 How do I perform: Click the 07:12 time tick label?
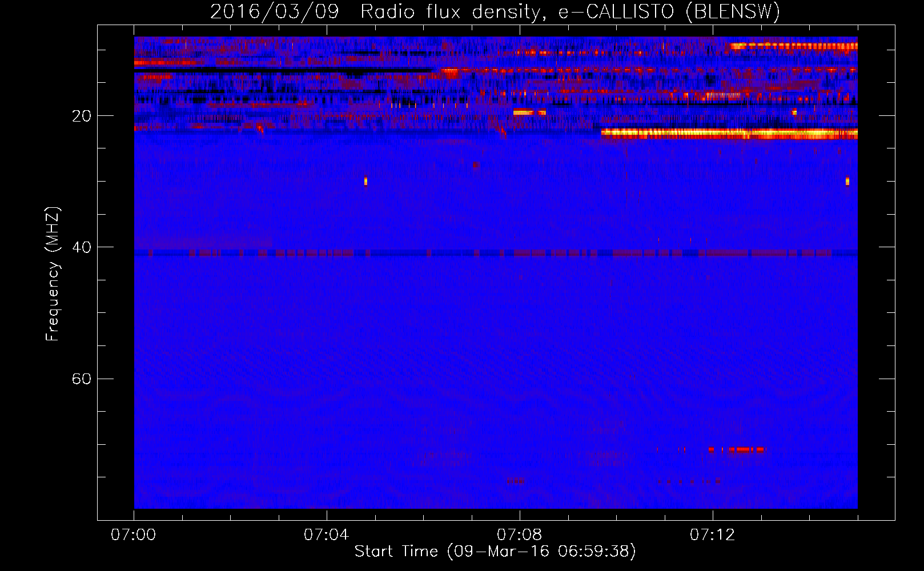[713, 534]
